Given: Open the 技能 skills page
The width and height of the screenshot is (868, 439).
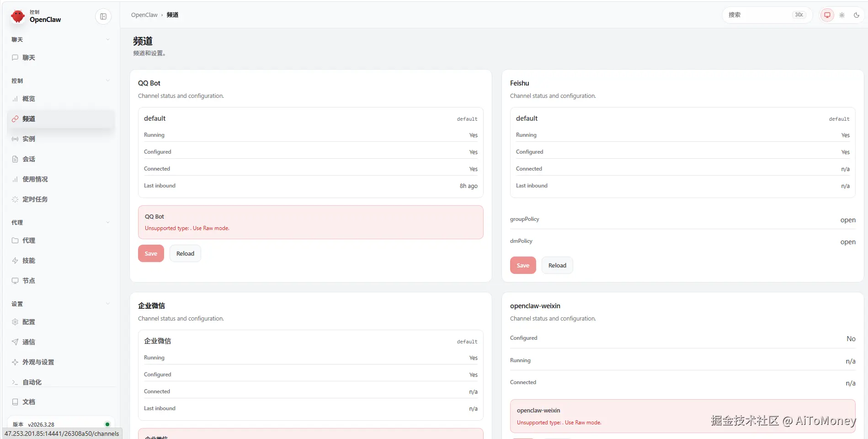Looking at the screenshot, I should coord(61,261).
